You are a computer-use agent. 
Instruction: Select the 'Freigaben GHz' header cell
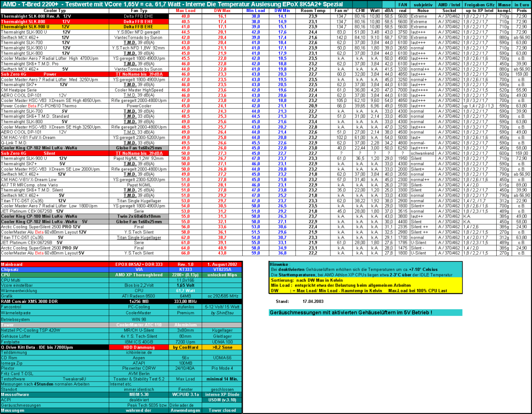coord(480,5)
